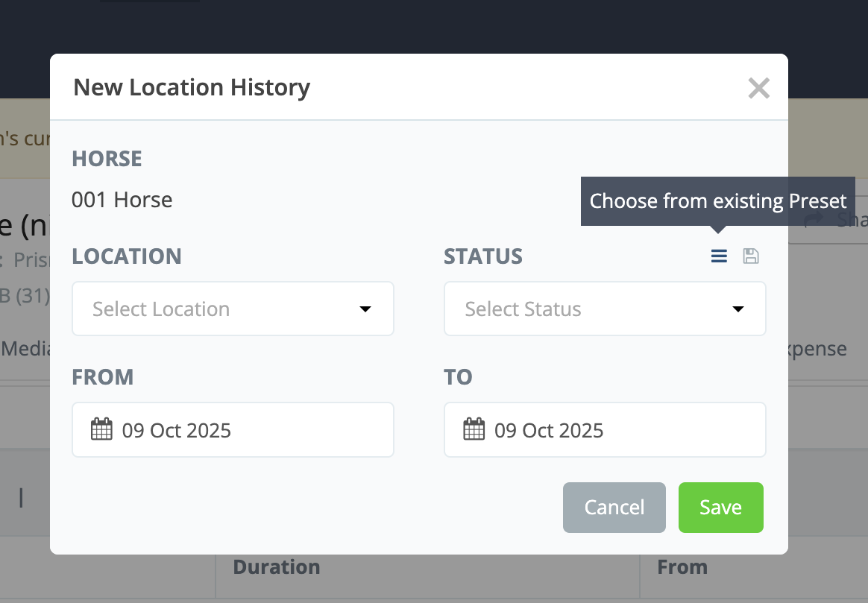This screenshot has height=603, width=868.
Task: Click the 001 Horse name text
Action: click(122, 200)
